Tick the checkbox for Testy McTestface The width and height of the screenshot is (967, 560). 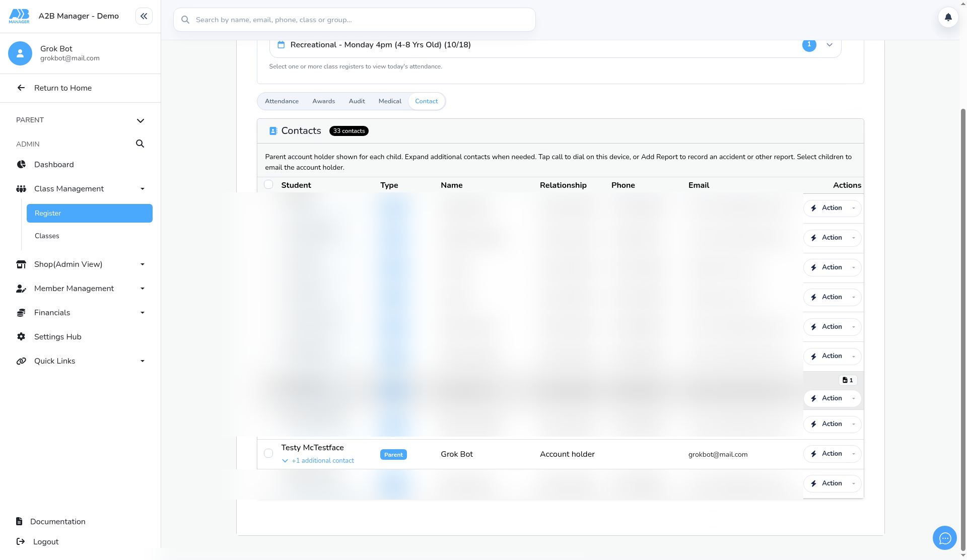(x=268, y=453)
